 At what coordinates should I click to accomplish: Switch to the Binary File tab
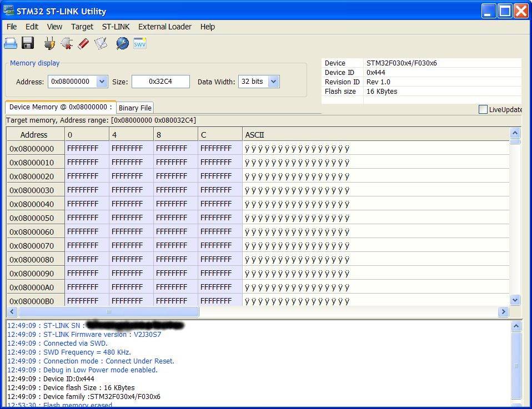135,108
